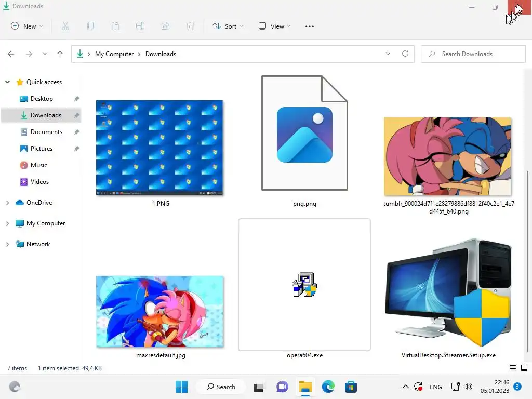Show hidden tray icons chevron
532x399 pixels.
(x=405, y=387)
